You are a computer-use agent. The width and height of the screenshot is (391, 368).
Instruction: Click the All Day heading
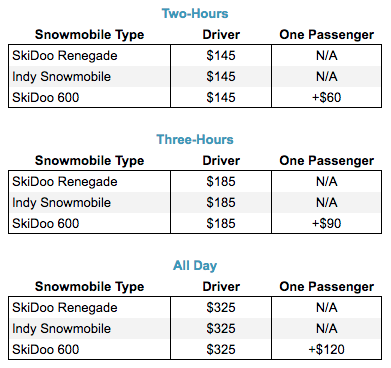pyautogui.click(x=195, y=266)
